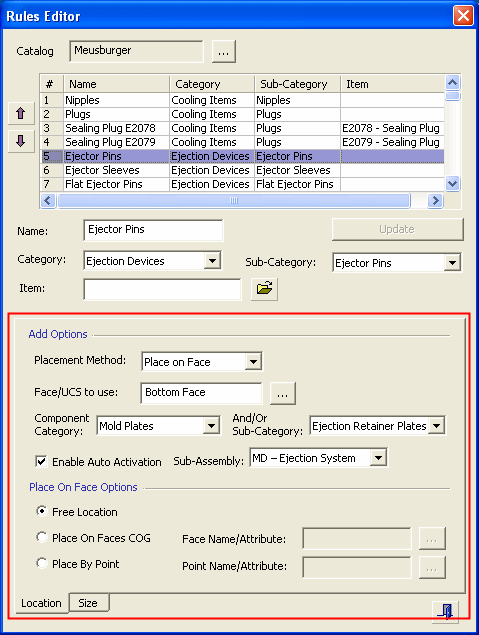
Task: Click the exit door icon
Action: (x=446, y=611)
